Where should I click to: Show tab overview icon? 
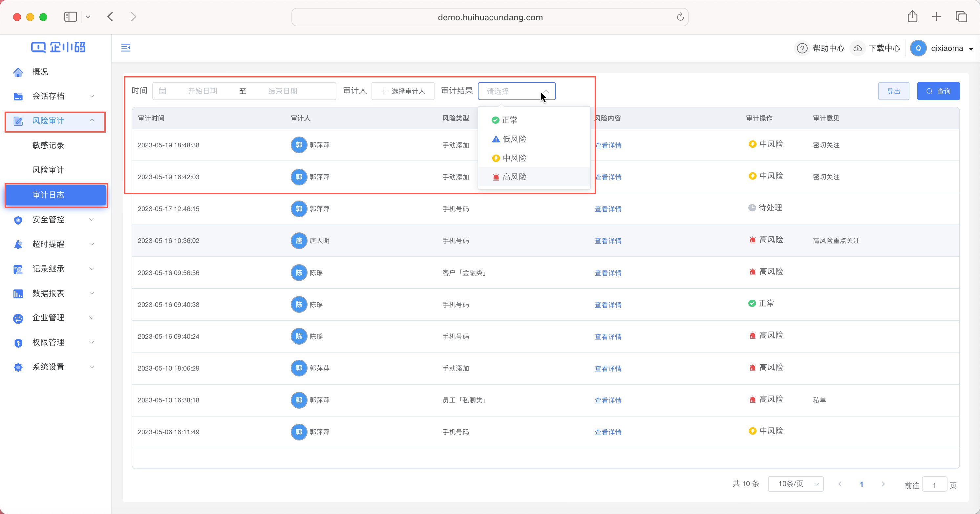coord(961,17)
